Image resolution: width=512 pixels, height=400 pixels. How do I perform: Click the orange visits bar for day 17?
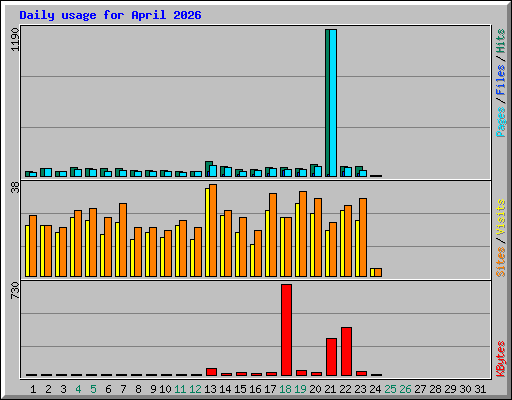pyautogui.click(x=273, y=235)
